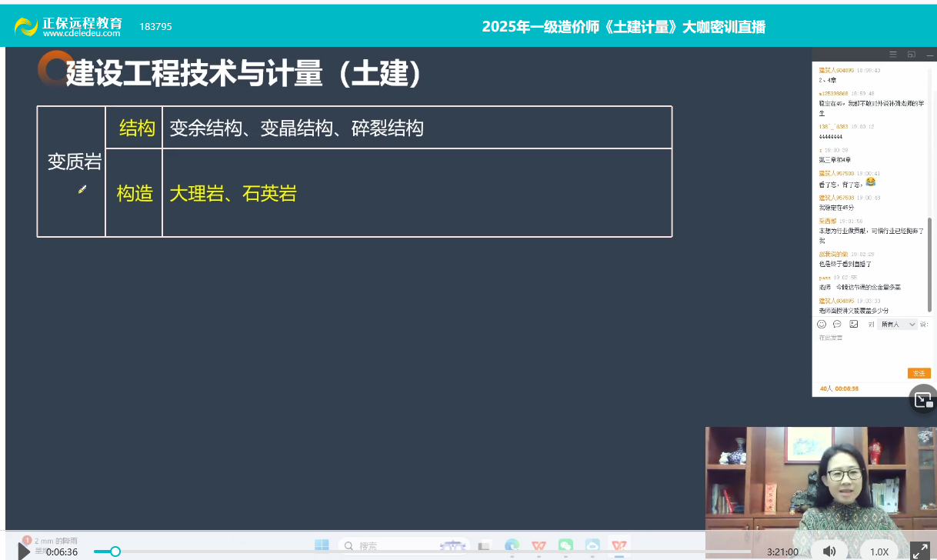Expand the 所有人 recipient dropdown
Screen dimensions: 937x560
(899, 325)
